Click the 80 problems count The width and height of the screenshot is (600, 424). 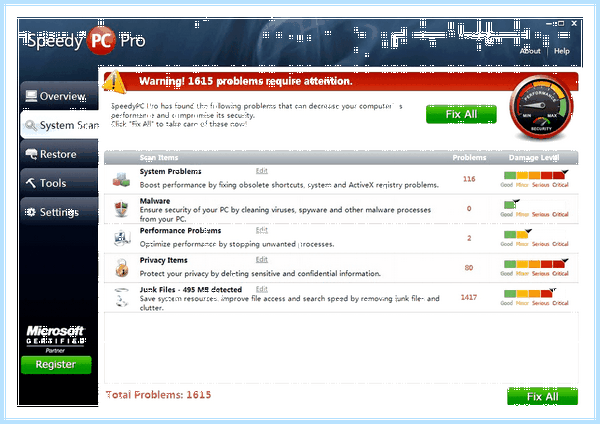tap(469, 267)
